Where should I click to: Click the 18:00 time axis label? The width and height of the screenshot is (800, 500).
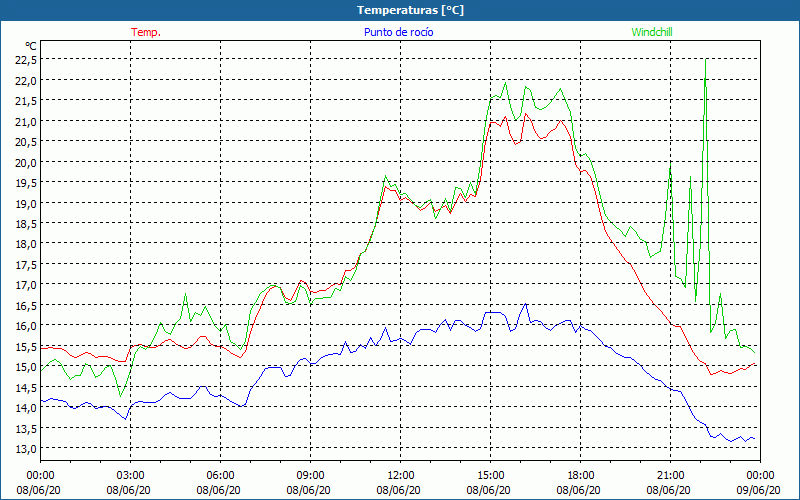pyautogui.click(x=581, y=476)
